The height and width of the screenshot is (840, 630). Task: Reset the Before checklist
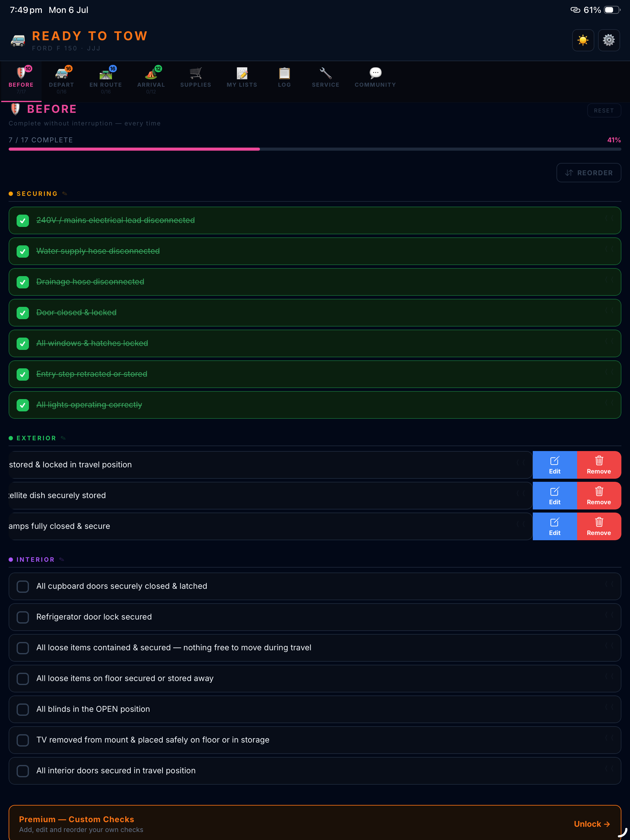[604, 110]
